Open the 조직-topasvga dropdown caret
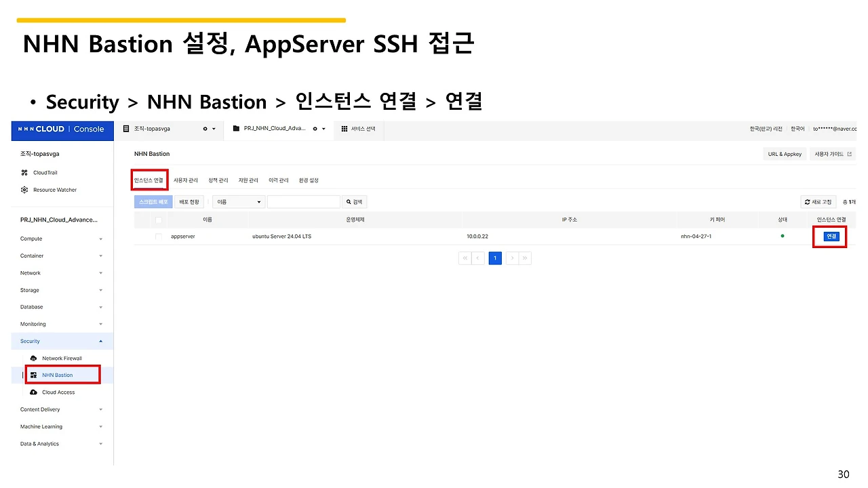 [214, 129]
